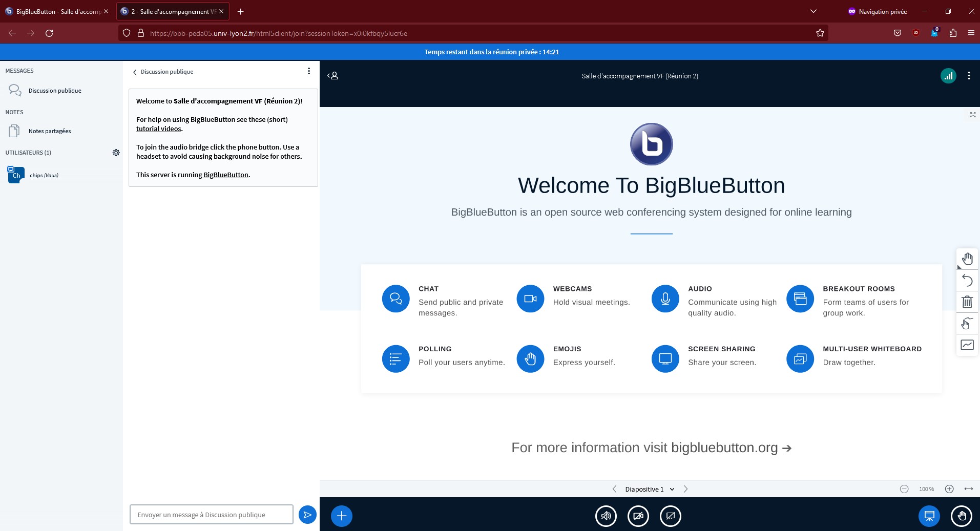Zoom out the presentation slide
Image resolution: width=980 pixels, height=531 pixels.
[904, 489]
